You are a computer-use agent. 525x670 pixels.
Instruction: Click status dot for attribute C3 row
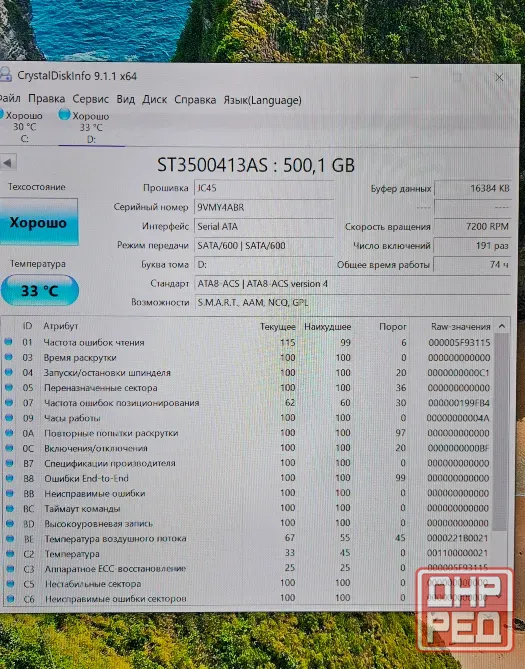[10, 568]
